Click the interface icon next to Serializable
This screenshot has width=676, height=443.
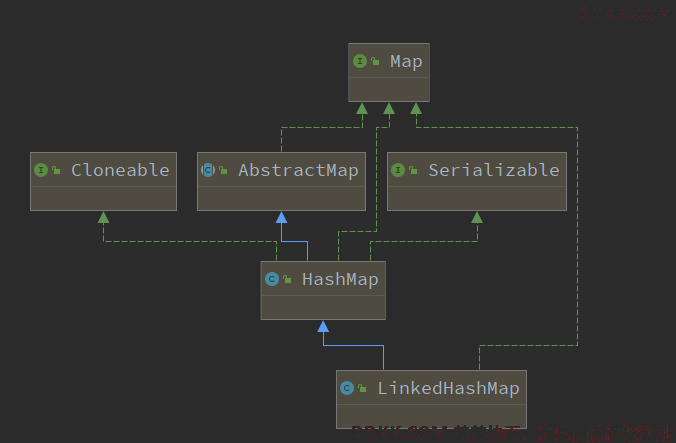click(398, 170)
